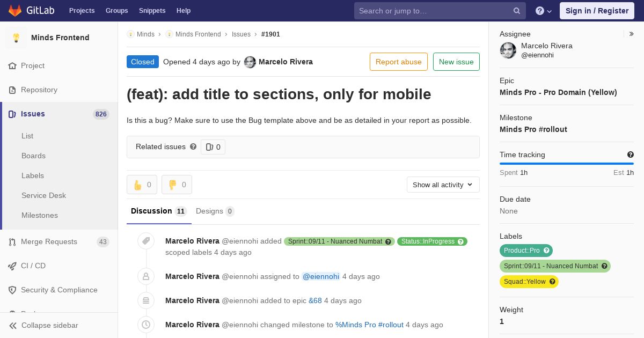Click the milestone clock timeline icon

146,325
